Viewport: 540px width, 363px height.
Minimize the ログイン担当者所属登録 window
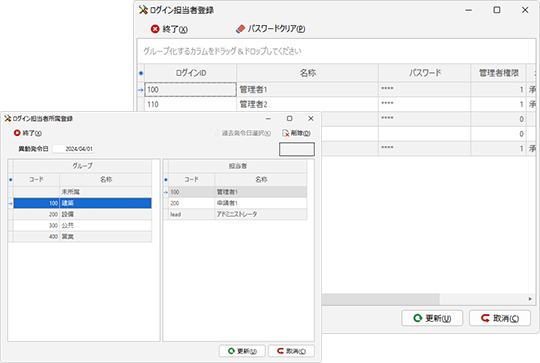click(268, 118)
